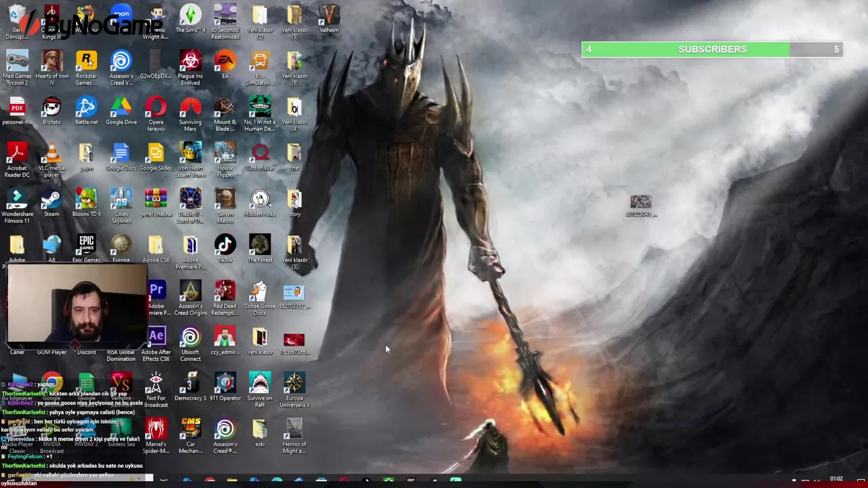Open the Steam desktop shortcut
Viewport: 868px width, 488px height.
click(x=52, y=203)
